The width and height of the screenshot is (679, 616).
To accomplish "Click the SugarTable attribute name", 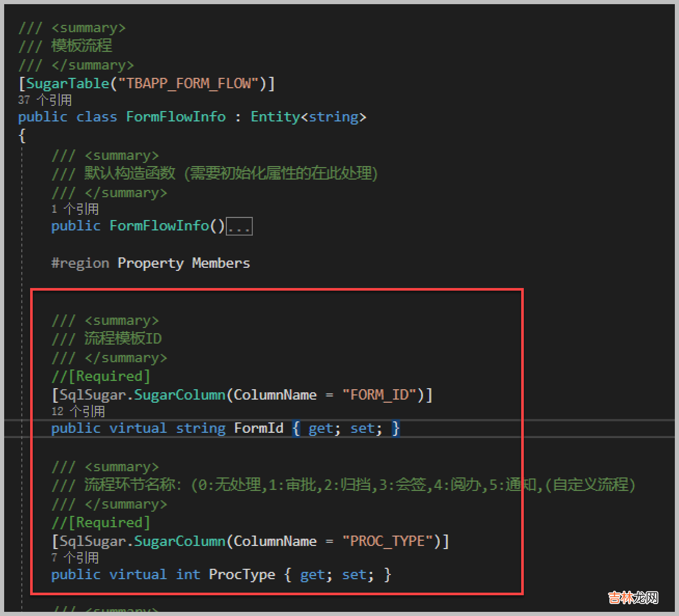I will (67, 84).
